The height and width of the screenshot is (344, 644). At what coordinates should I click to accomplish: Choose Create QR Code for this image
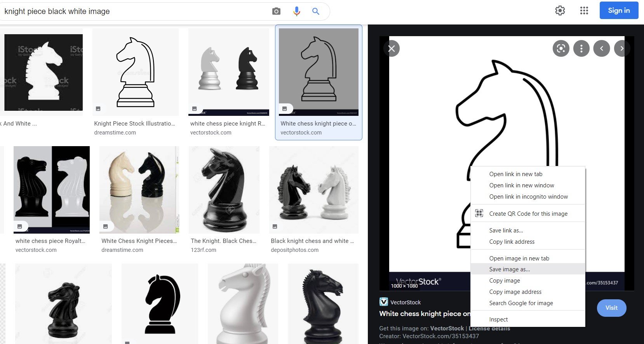tap(528, 213)
